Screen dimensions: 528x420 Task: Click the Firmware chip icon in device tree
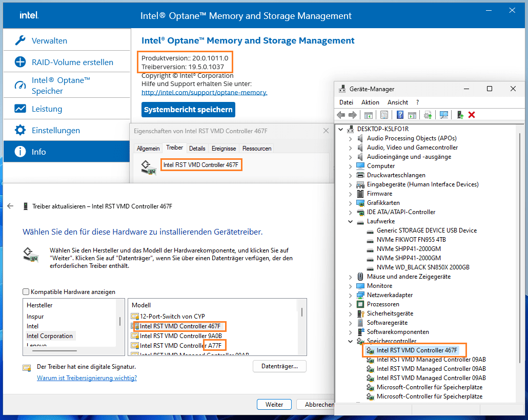[x=360, y=194]
